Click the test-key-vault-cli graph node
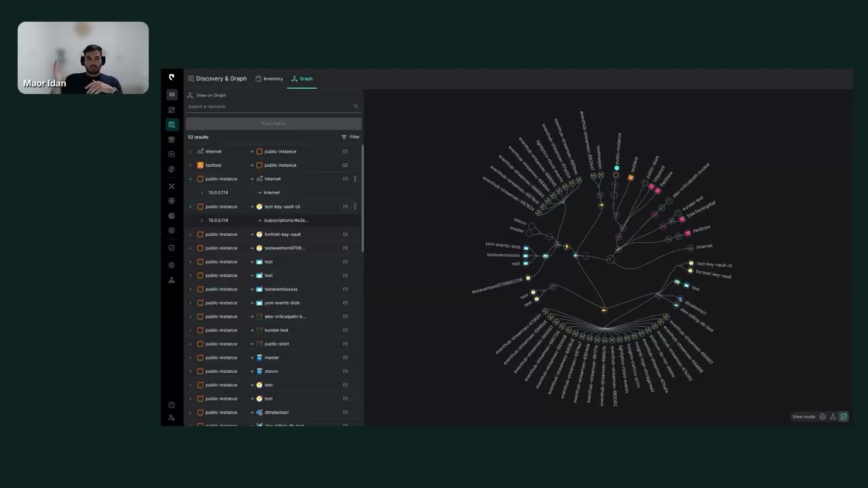This screenshot has width=868, height=488. tap(691, 263)
